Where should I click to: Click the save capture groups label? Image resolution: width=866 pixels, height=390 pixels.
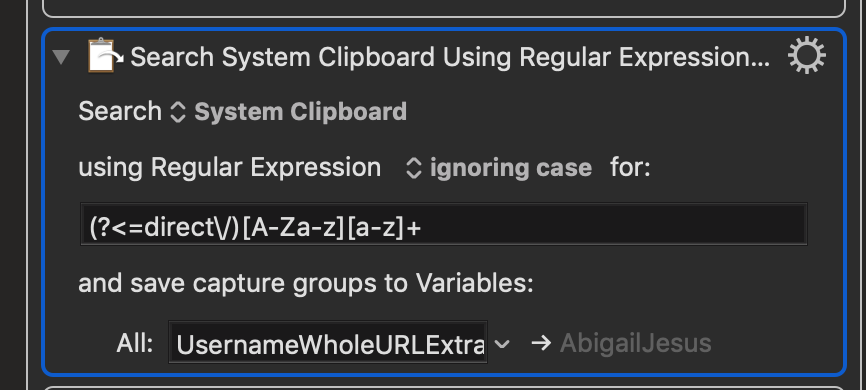(306, 283)
